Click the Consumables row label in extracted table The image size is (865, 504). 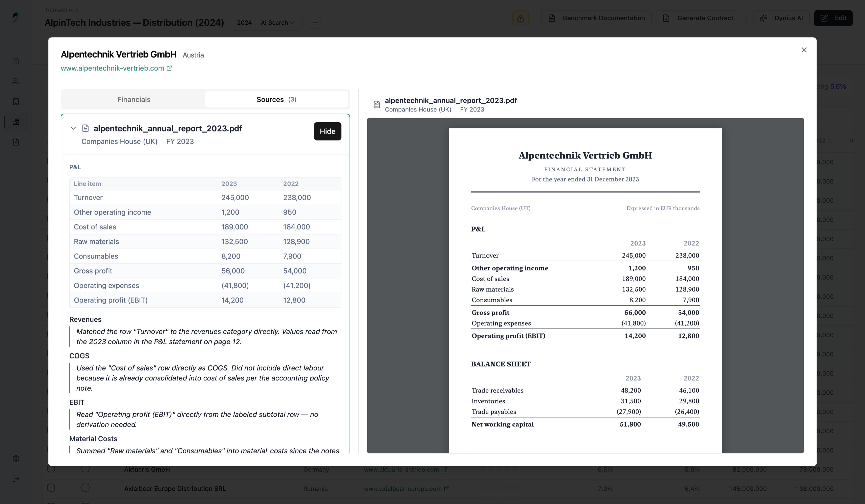[96, 256]
